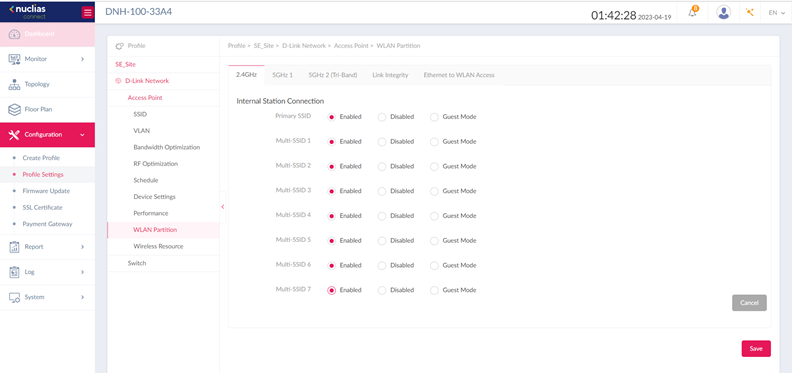
Task: Click SE_Site in the breadcrumb
Action: coord(264,46)
